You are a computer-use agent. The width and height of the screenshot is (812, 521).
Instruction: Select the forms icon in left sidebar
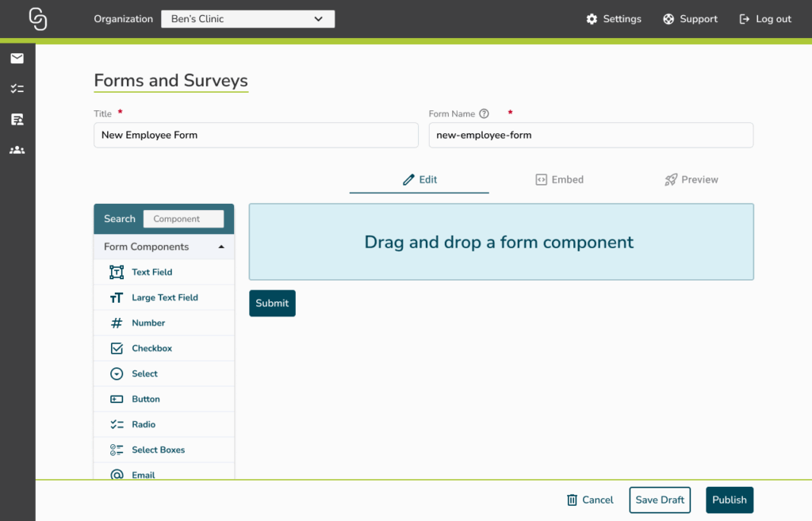(17, 119)
